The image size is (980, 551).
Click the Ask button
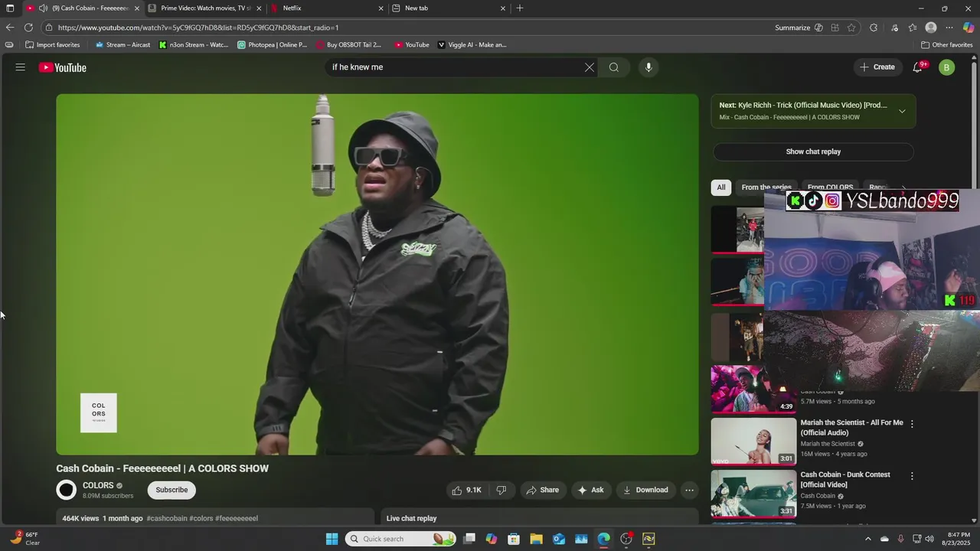point(591,490)
